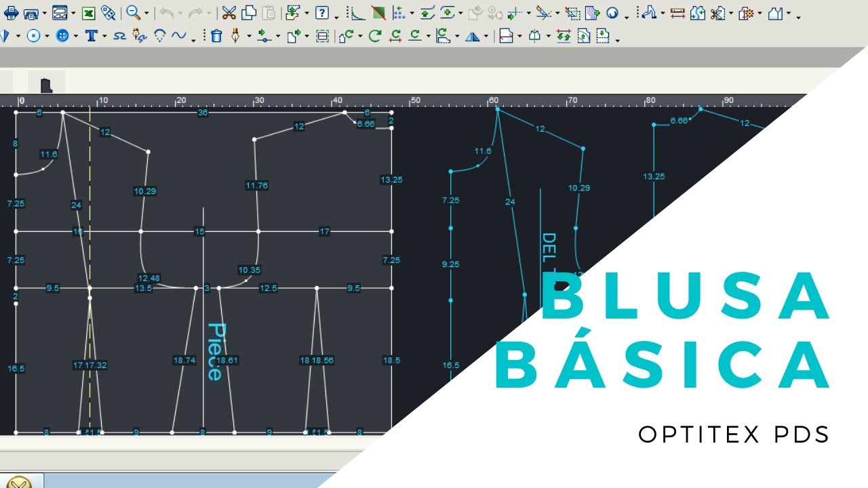This screenshot has height=488, width=868.
Task: Open the plotter options dropdown arrow
Action: tap(45, 14)
